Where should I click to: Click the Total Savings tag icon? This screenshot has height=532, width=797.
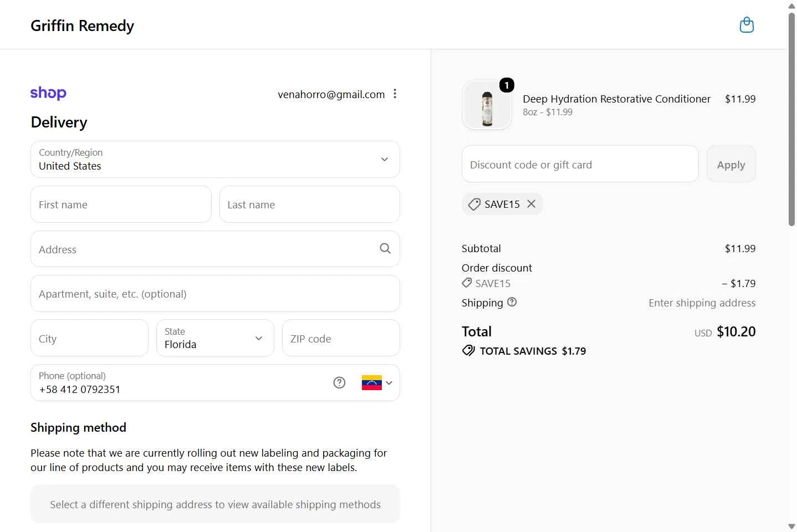tap(468, 351)
